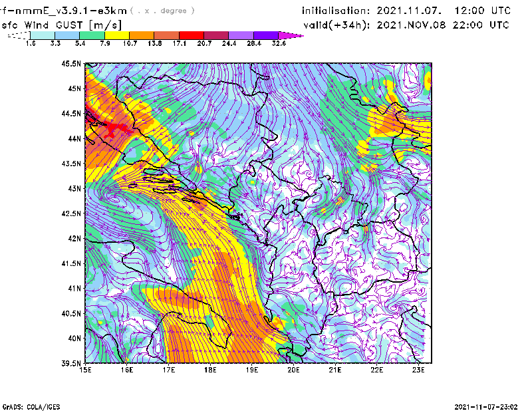Click the 42.5N latitude label
Viewport: 532px width, 411px height.
pyautogui.click(x=71, y=213)
